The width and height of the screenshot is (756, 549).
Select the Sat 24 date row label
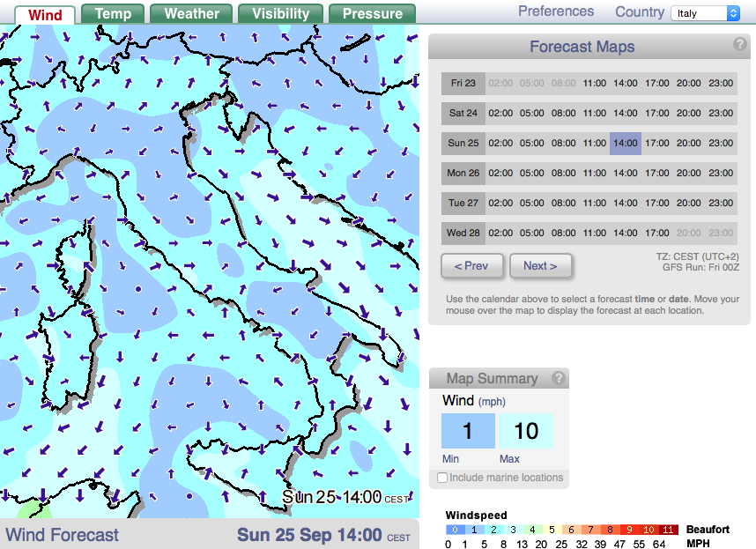(x=463, y=113)
